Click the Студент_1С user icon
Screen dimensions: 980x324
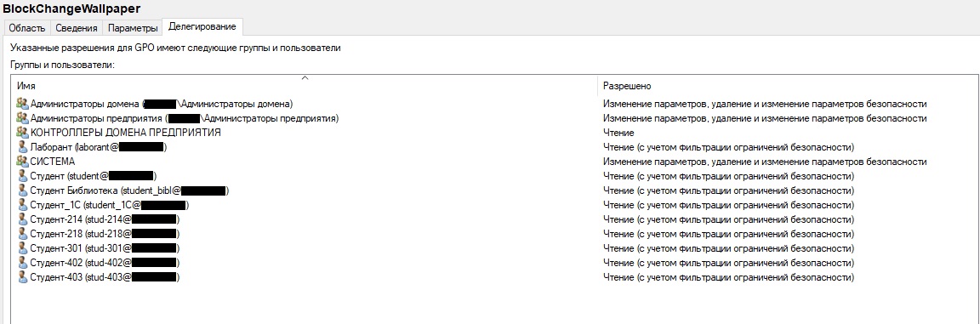[x=22, y=205]
